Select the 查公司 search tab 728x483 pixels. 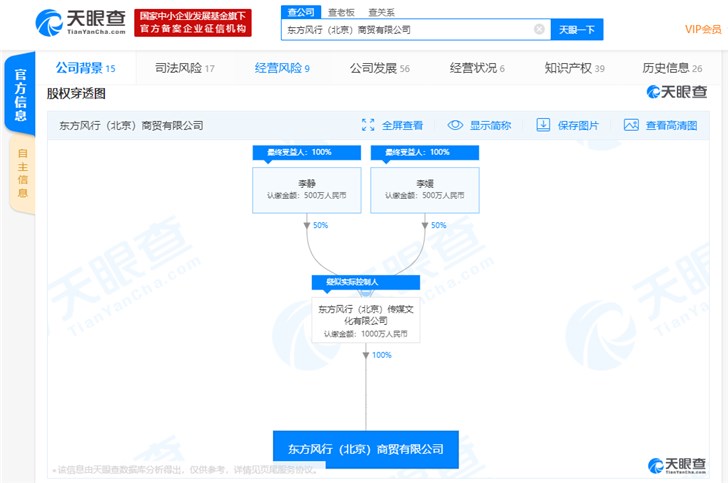[301, 12]
